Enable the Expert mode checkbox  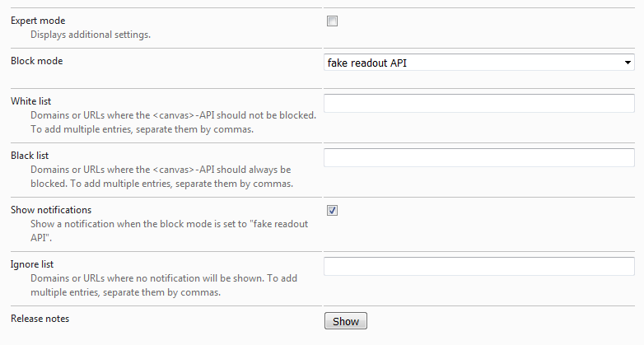click(332, 21)
